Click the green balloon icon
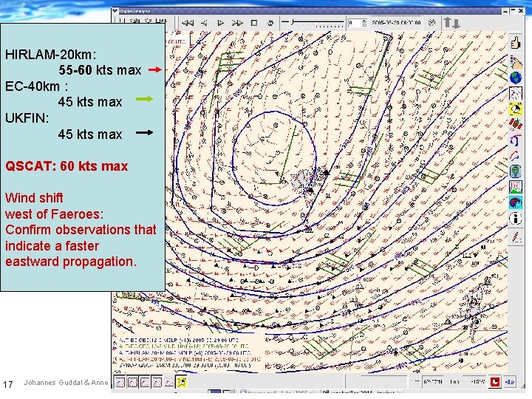This screenshot has height=399, width=532. click(x=516, y=171)
